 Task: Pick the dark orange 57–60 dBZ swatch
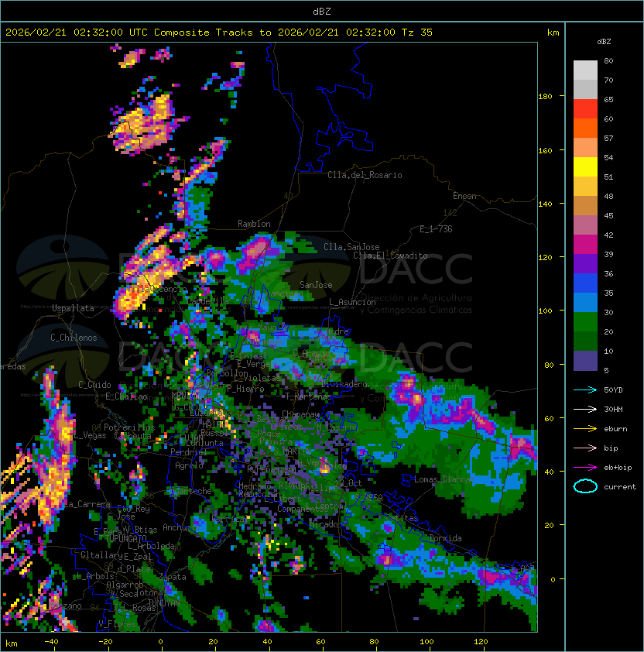pos(585,128)
